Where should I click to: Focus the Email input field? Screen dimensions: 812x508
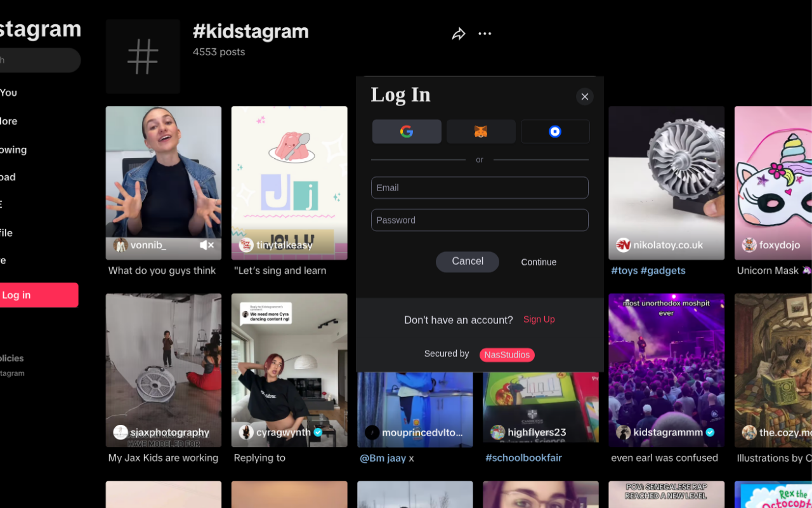coord(480,188)
